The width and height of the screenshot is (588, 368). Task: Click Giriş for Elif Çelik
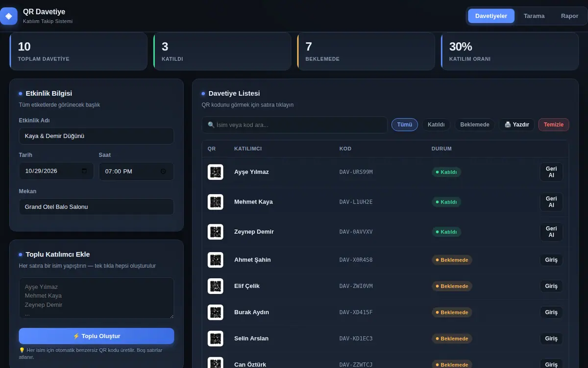(x=551, y=286)
